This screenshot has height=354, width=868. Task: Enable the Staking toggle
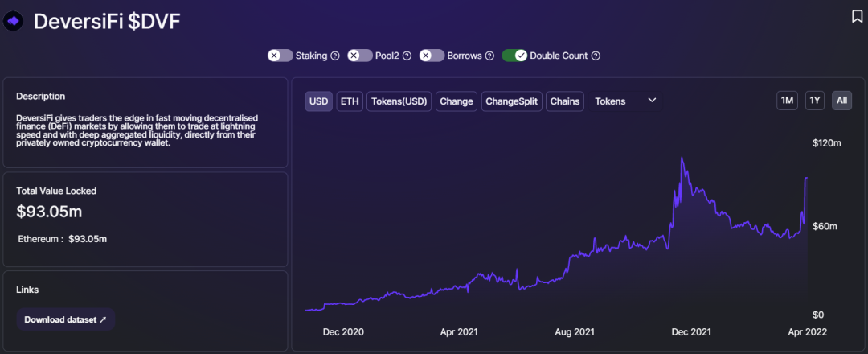click(x=280, y=56)
